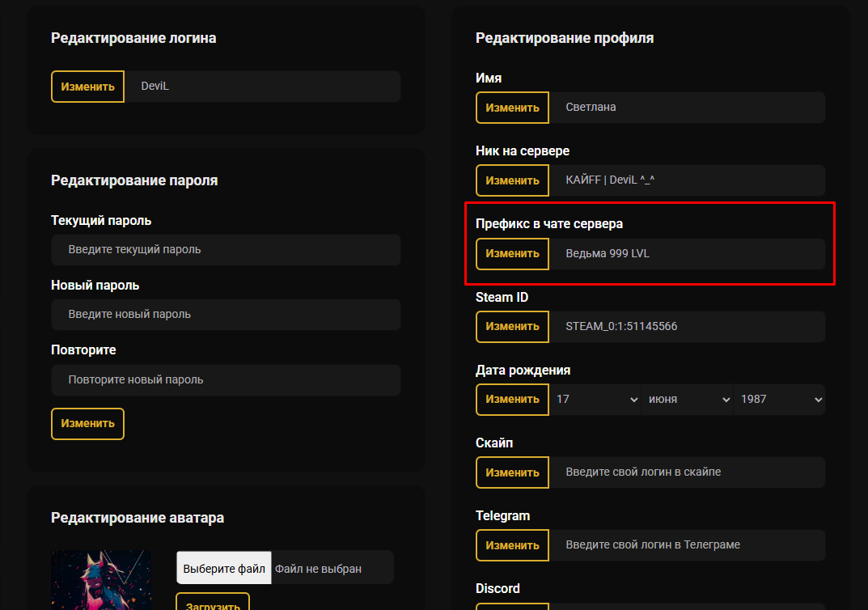Viewport: 868px width, 610px height.
Task: Click the Редактирование профиля heading
Action: [565, 38]
